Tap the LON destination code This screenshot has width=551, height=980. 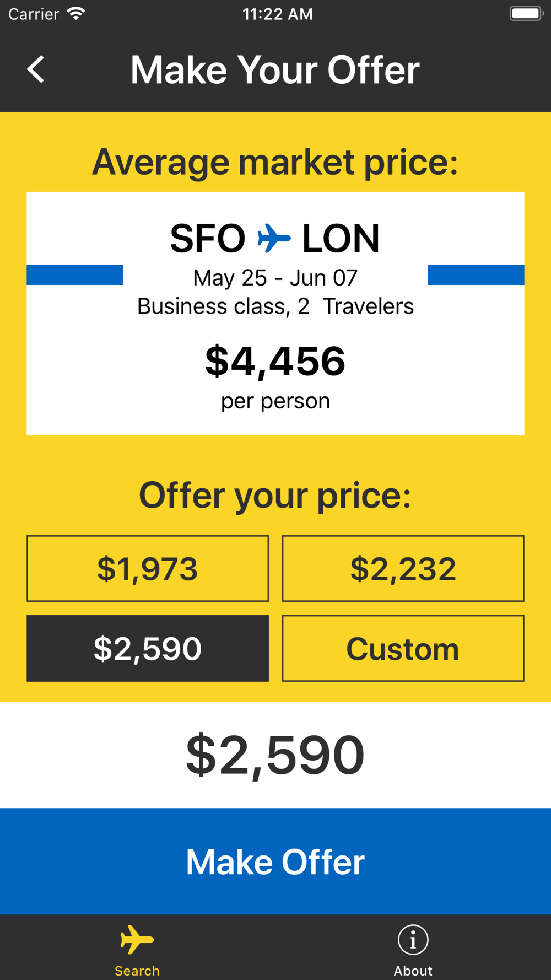(x=341, y=238)
